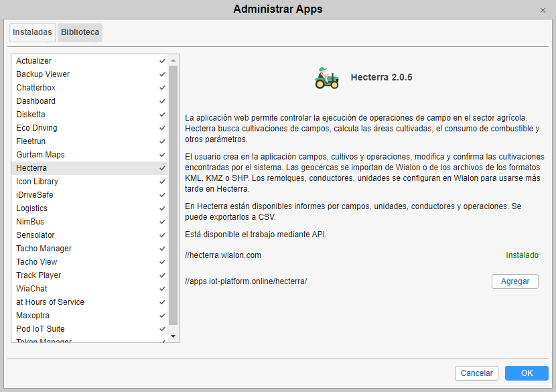Select Pod IoT Suite entry
Image resolution: width=556 pixels, height=392 pixels.
89,329
